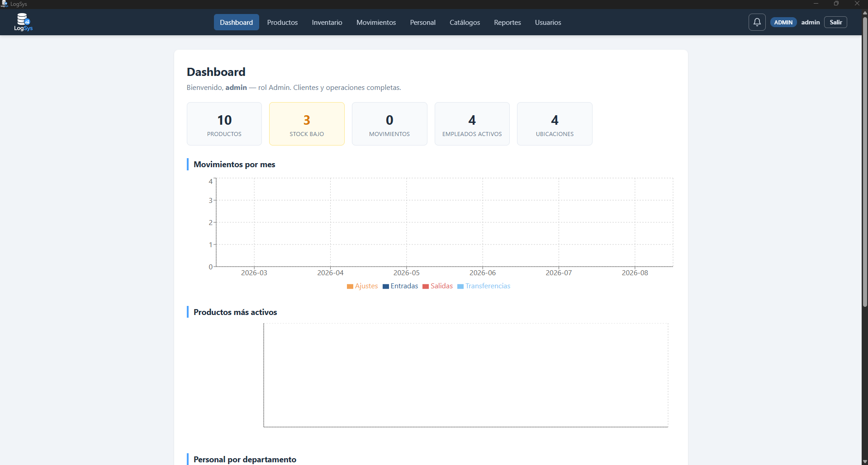
Task: Go to the Productos menu
Action: pos(282,22)
